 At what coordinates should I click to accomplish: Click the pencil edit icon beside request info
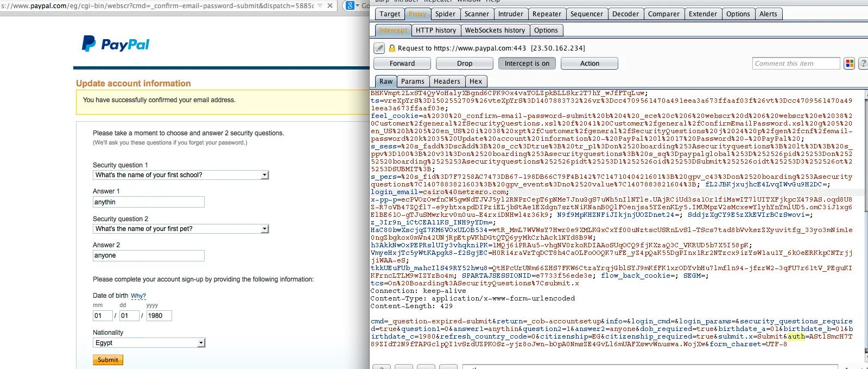[379, 48]
